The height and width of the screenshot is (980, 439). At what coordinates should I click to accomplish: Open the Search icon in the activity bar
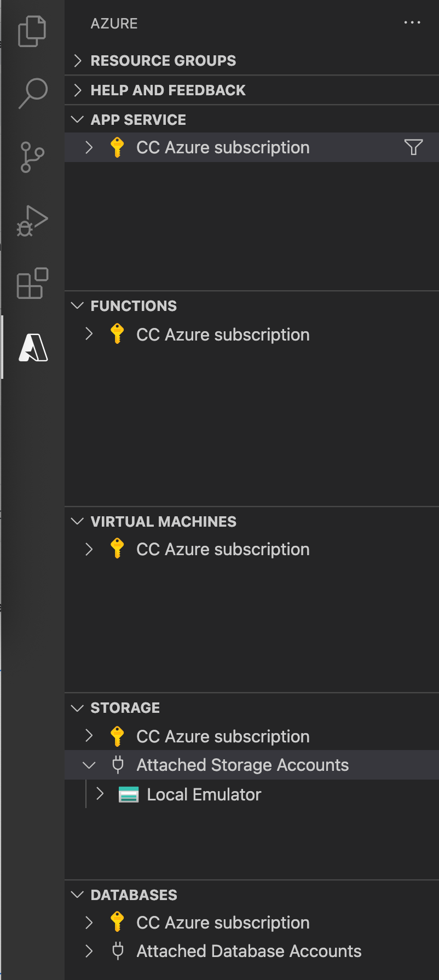32,94
